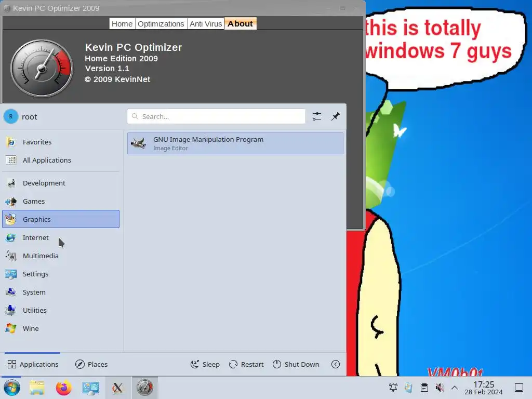Launch Firefox from the taskbar
Viewport: 532px width, 399px height.
pyautogui.click(x=64, y=388)
